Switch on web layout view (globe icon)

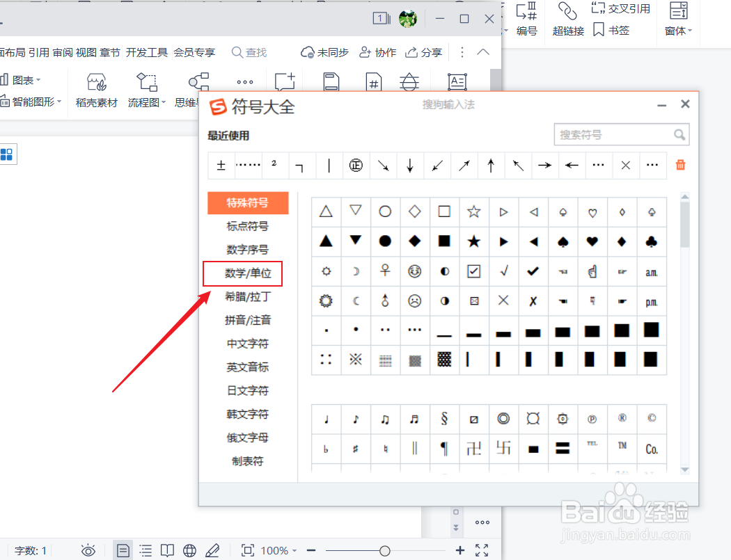click(x=189, y=550)
